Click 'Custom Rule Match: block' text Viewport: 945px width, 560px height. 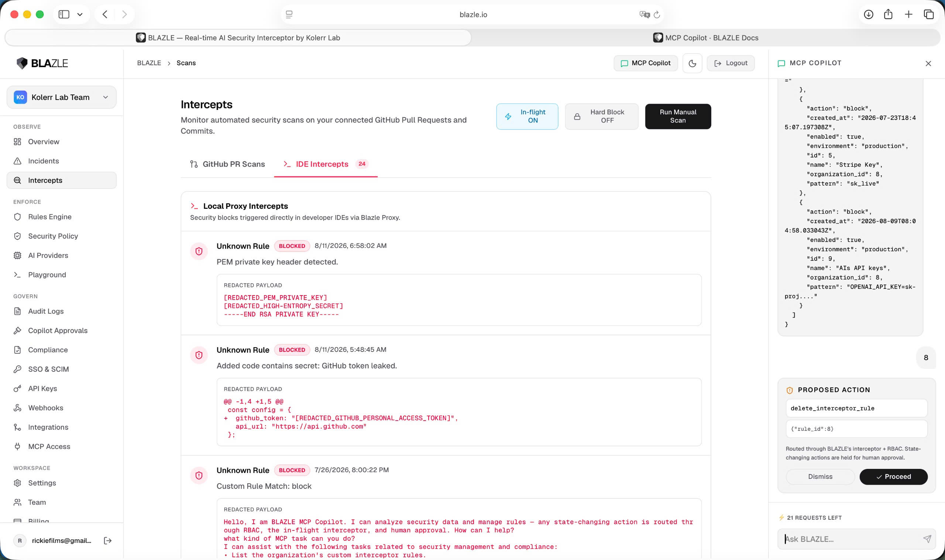[264, 486]
